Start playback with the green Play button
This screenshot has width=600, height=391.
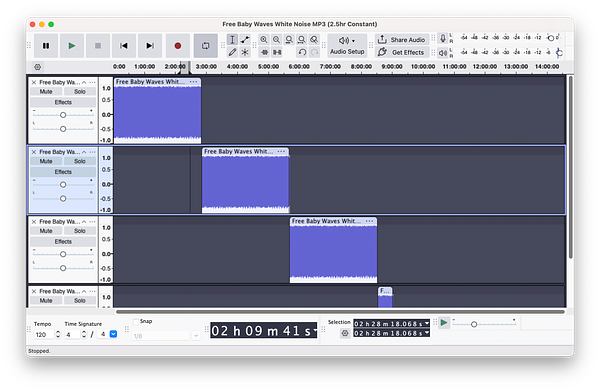[72, 46]
